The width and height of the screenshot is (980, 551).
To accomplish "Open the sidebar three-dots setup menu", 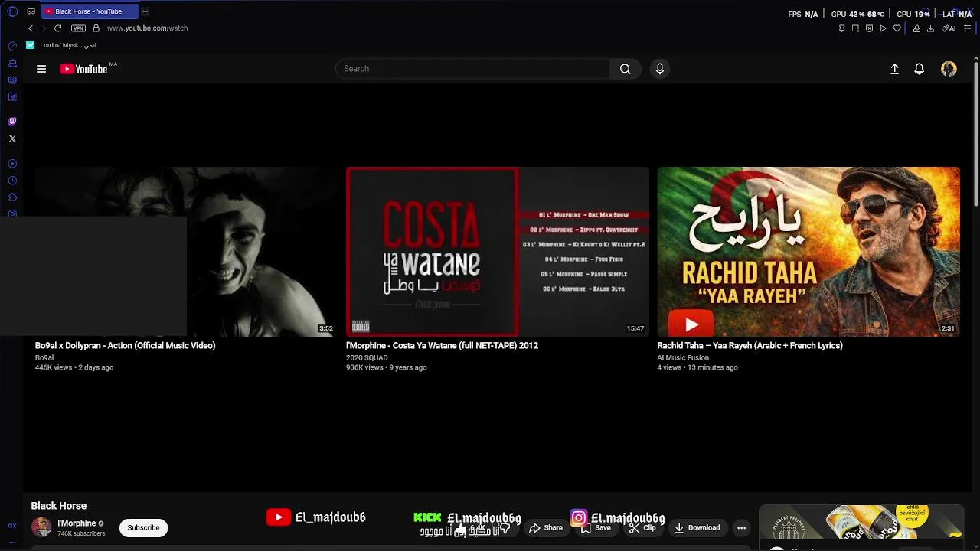I will (x=12, y=542).
